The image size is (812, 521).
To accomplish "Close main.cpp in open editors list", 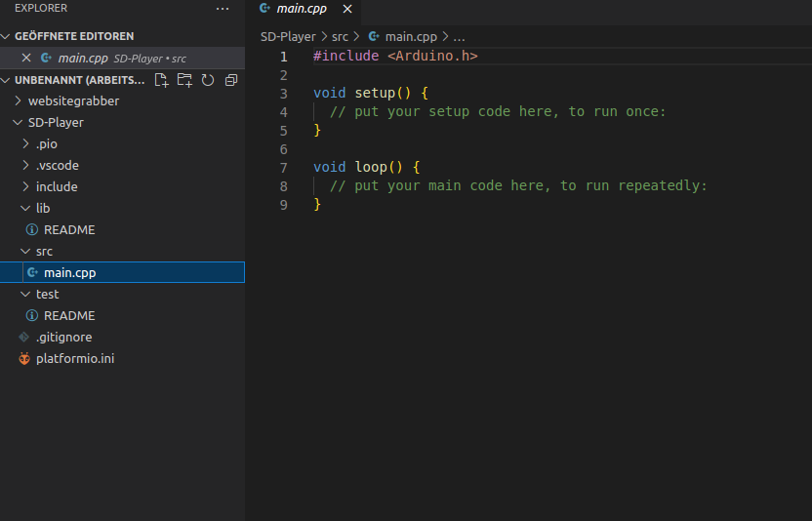I will 26,59.
